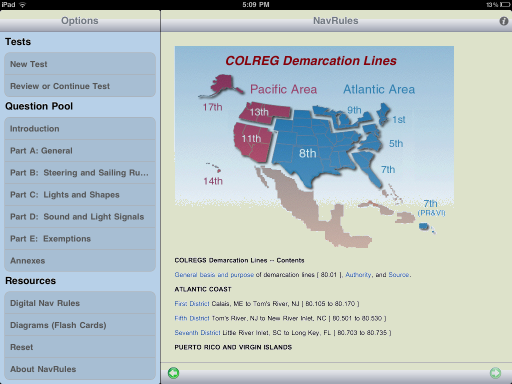The height and width of the screenshot is (384, 512).
Task: Open Diagrams (Flash Cards)
Action: point(80,325)
